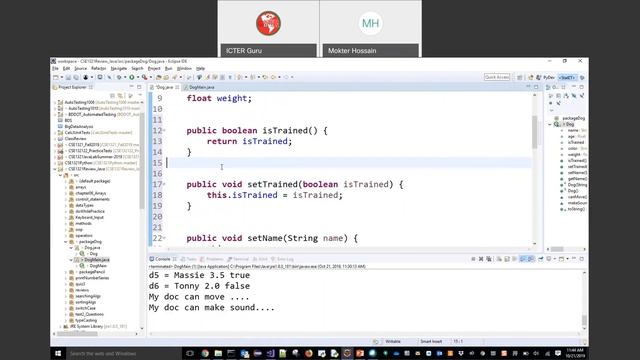Viewport: 640px width, 360px height.
Task: Select the typeCasting package
Action: (86, 320)
